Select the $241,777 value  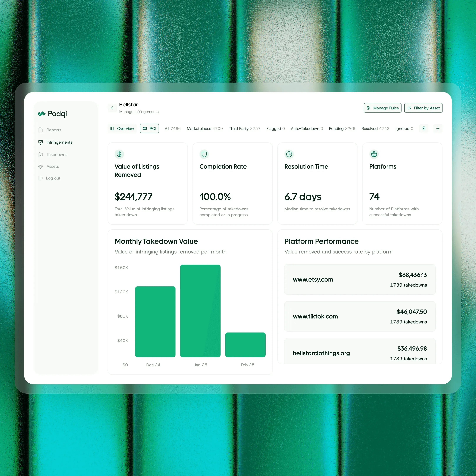(134, 197)
